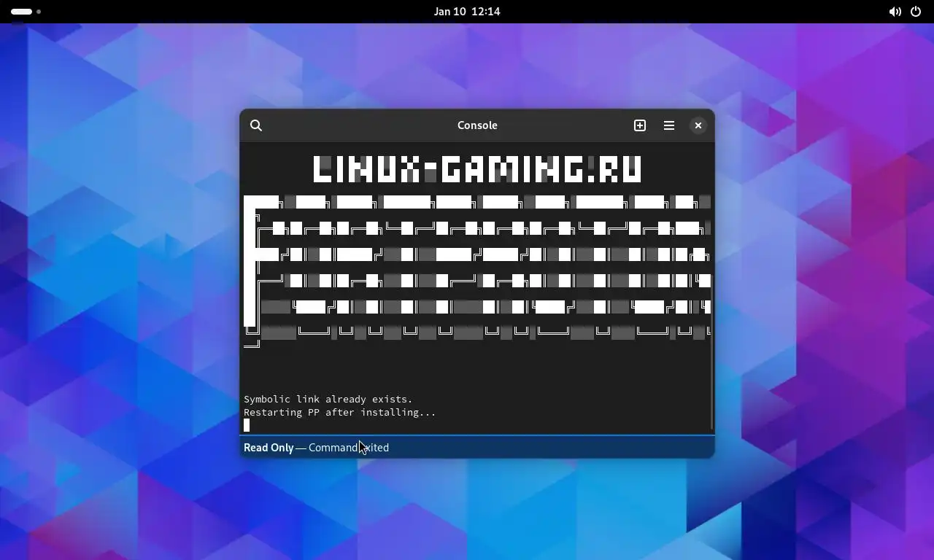This screenshot has width=934, height=560.
Task: Open the clock showing Jan 10 12:14
Action: (467, 12)
